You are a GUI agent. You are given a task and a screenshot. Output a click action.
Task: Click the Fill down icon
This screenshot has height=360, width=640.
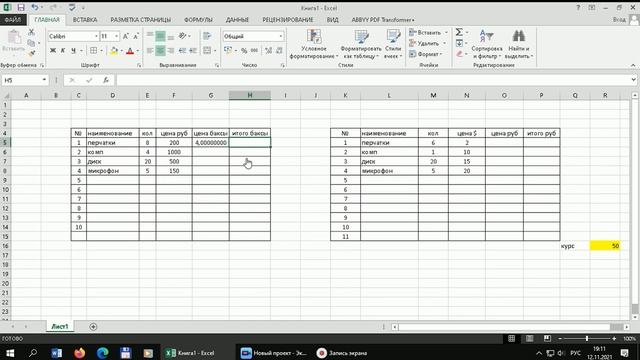pos(459,43)
